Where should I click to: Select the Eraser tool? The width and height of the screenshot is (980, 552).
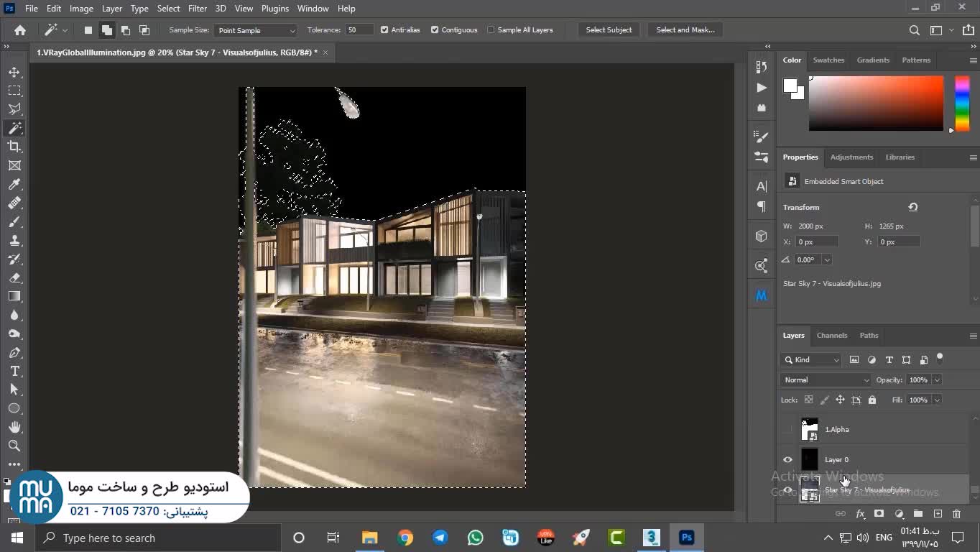pos(14,277)
